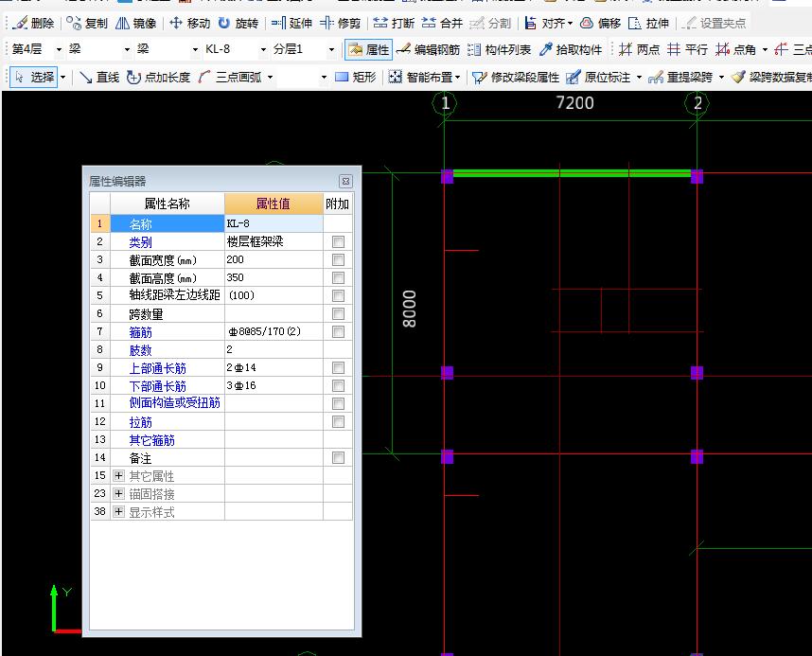
Task: Select 点角 point-angle axis tool
Action: coord(736,49)
